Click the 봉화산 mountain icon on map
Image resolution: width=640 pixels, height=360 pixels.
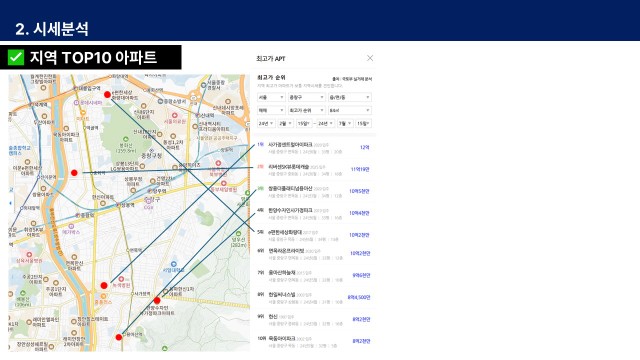coord(126,139)
